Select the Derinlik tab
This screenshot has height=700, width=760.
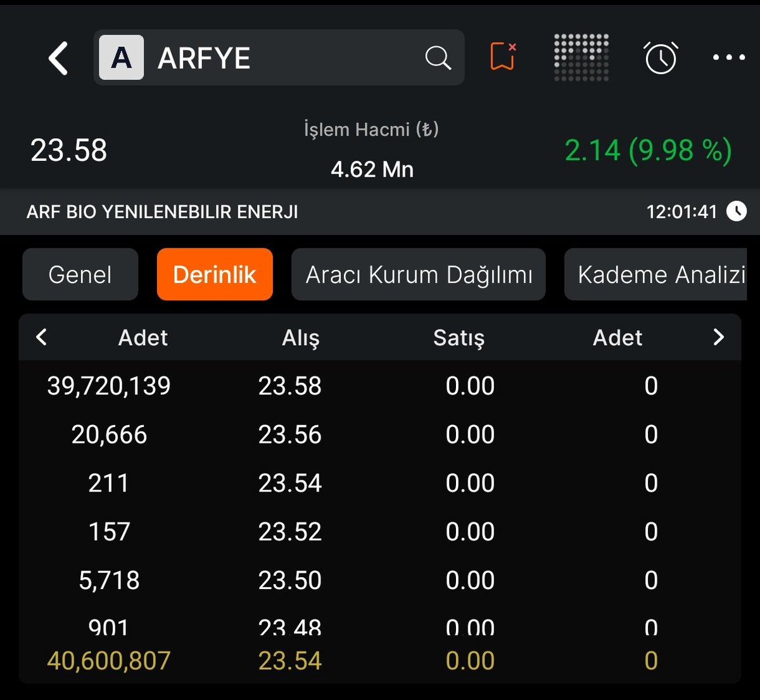coord(214,274)
